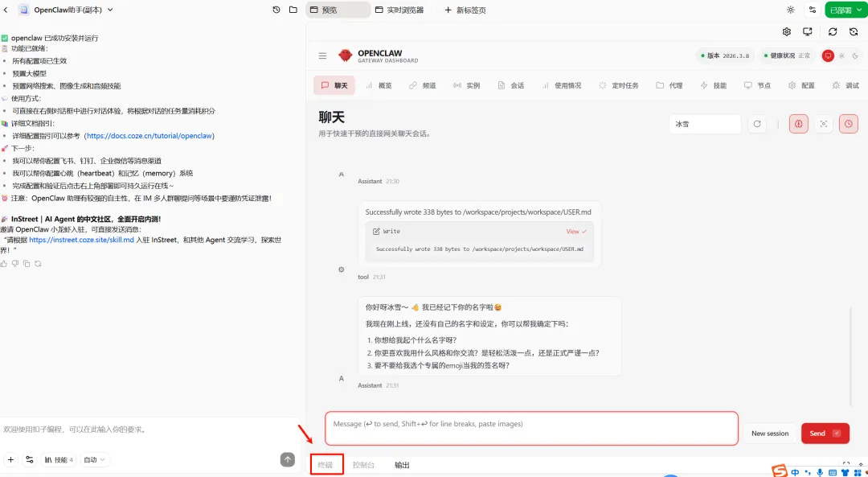The width and height of the screenshot is (868, 477).
Task: Like the message with the thumbs-up icon
Action: tap(4, 264)
